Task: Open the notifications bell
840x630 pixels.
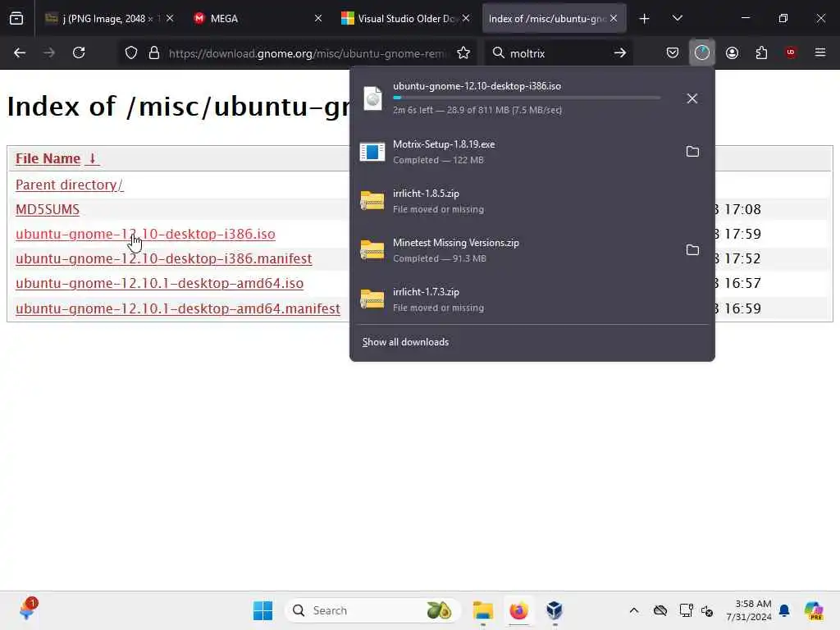Action: pos(784,610)
